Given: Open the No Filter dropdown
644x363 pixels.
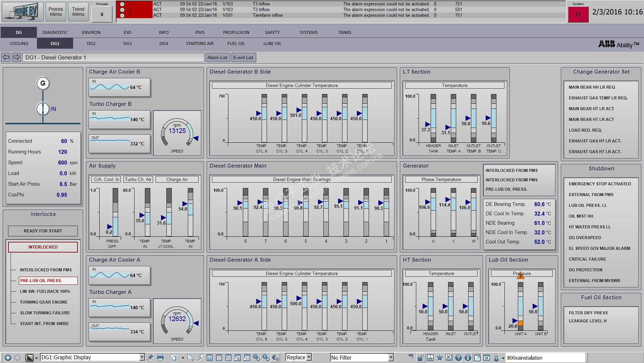Looking at the screenshot, I should (391, 357).
